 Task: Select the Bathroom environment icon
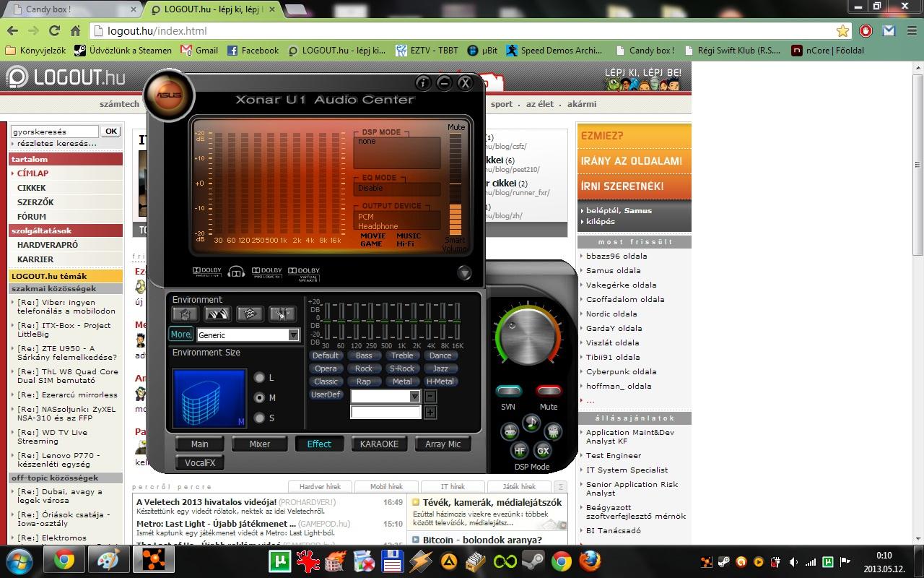(185, 314)
